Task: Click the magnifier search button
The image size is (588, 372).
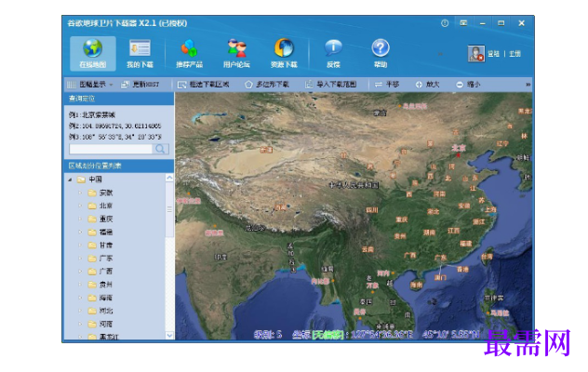Action: click(161, 149)
